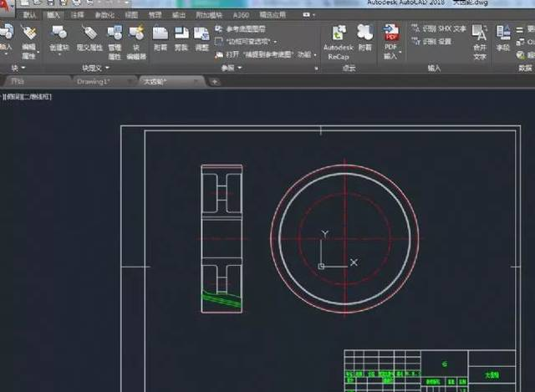The width and height of the screenshot is (535, 392).
Task: Click Recognition Settings (识别设置) button
Action: [435, 41]
